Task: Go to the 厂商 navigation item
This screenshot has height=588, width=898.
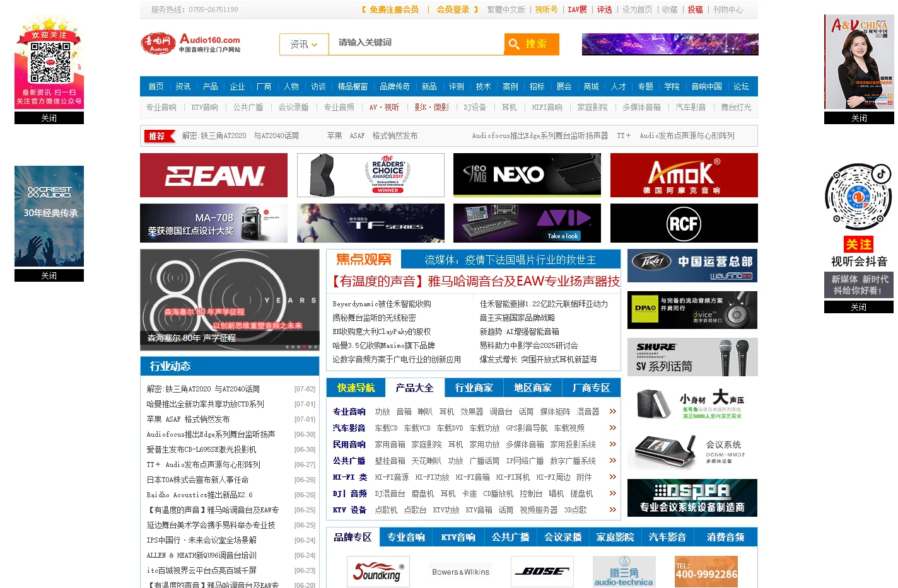Action: point(264,86)
